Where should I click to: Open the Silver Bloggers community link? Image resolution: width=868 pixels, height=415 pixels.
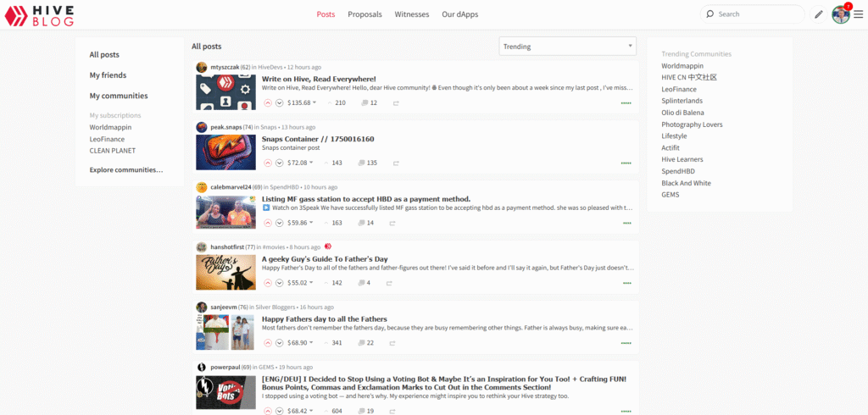[275, 307]
